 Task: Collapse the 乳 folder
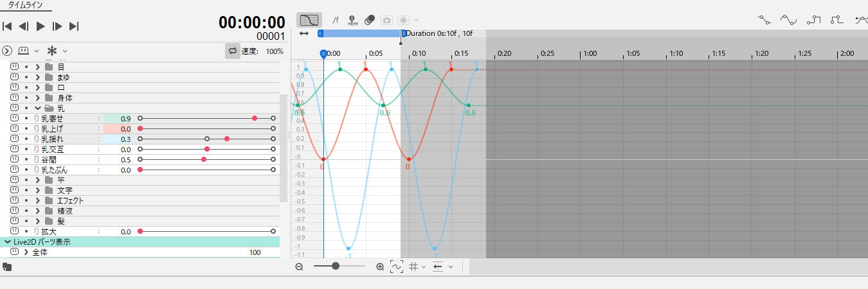click(x=38, y=108)
